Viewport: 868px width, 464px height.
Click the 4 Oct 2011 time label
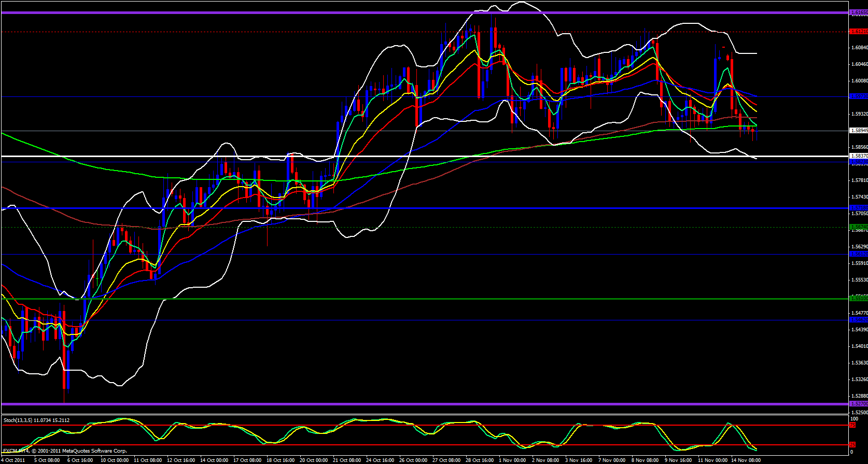[x=13, y=460]
